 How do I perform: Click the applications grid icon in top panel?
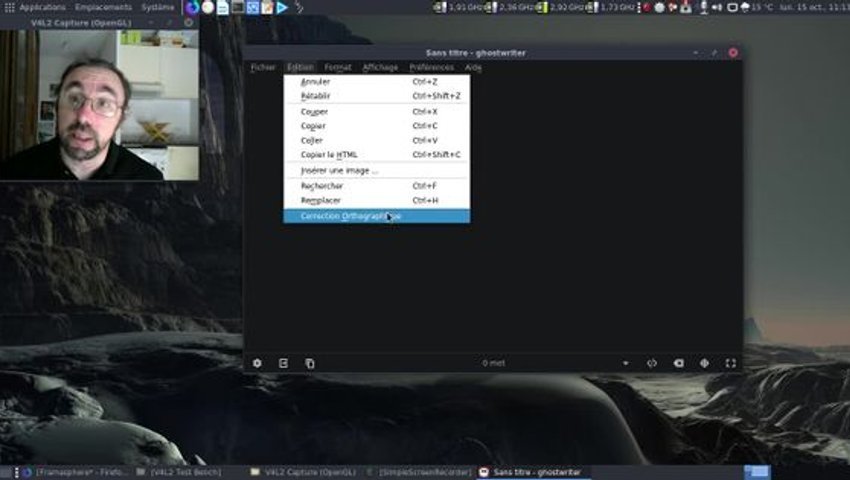[x=9, y=7]
